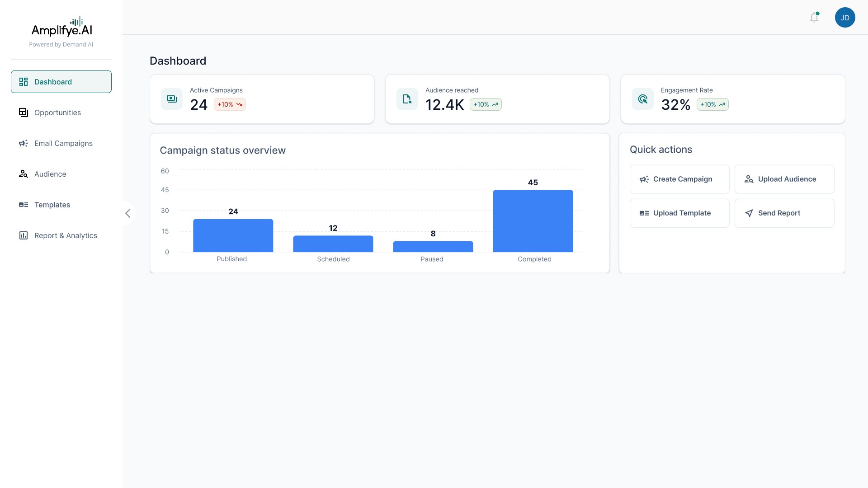Open the JD user avatar menu
Image resolution: width=868 pixels, height=488 pixels.
point(844,18)
